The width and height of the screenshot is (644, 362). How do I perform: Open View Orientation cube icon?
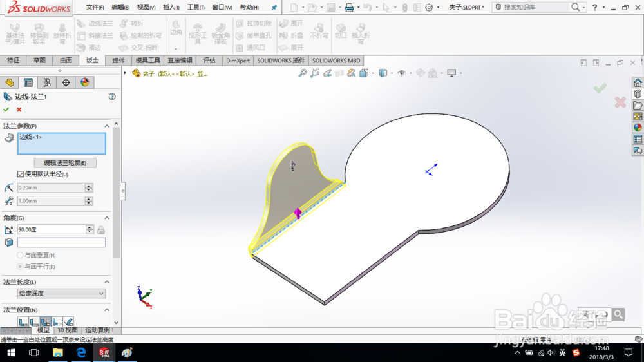coord(364,73)
